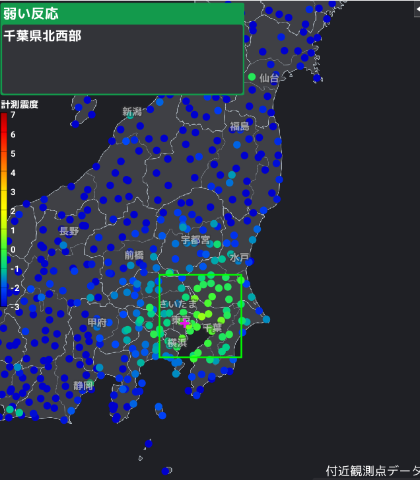
Task: Click the 計測震度 legend title
Action: coord(19,105)
